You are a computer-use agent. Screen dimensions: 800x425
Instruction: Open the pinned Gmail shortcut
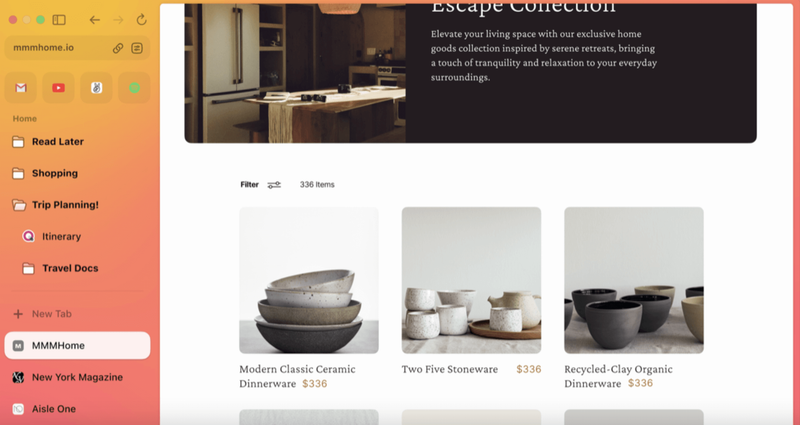click(x=21, y=88)
